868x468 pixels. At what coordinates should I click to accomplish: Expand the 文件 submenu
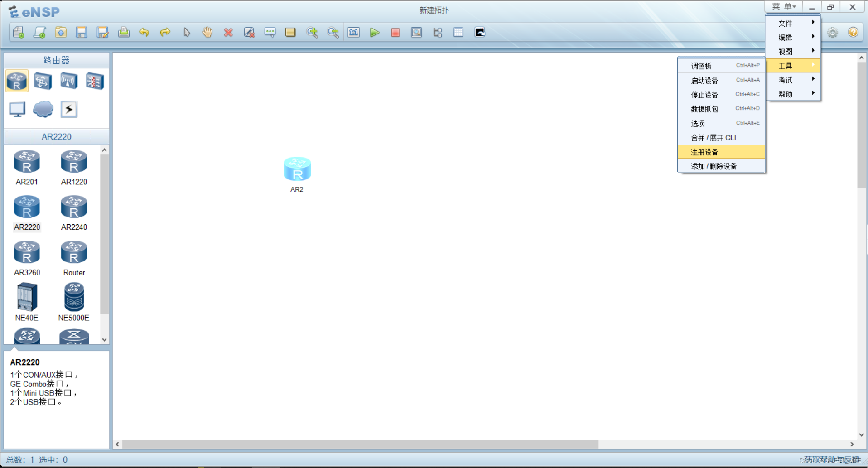793,23
